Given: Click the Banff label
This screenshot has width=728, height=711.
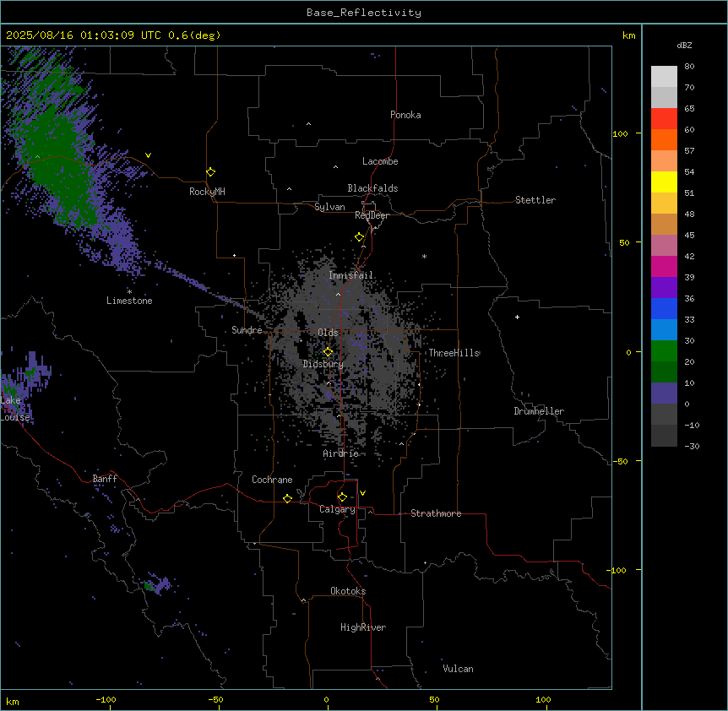Looking at the screenshot, I should pos(105,479).
